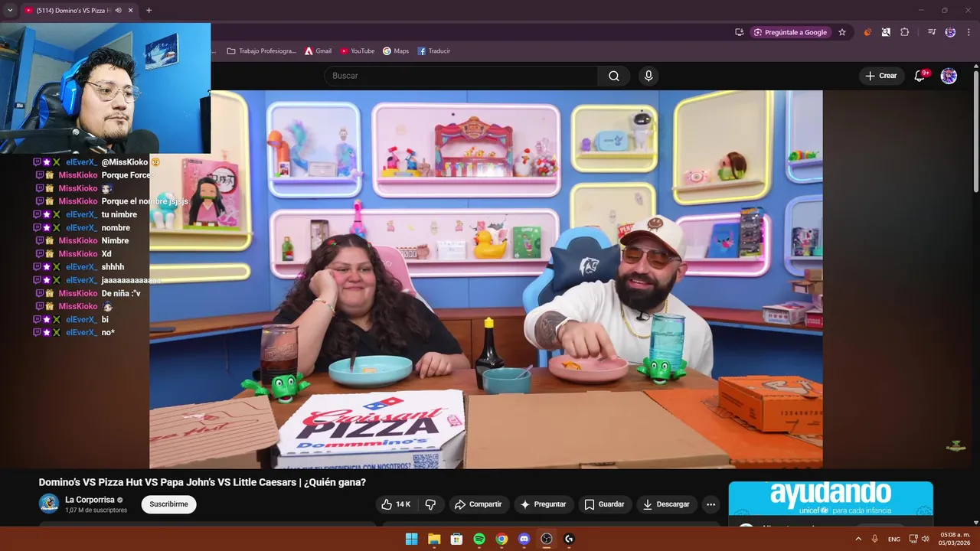980x551 pixels.
Task: Open Microsoft Store from taskbar
Action: [x=456, y=539]
